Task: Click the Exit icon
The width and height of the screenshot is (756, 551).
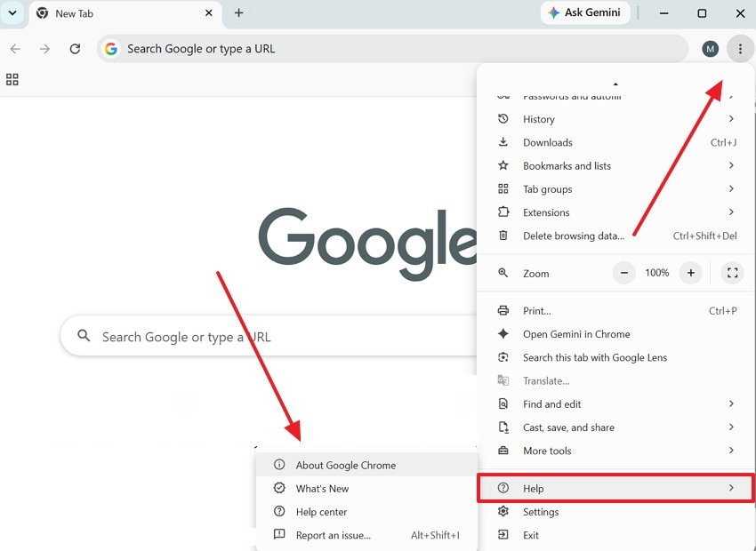Action: [x=503, y=534]
